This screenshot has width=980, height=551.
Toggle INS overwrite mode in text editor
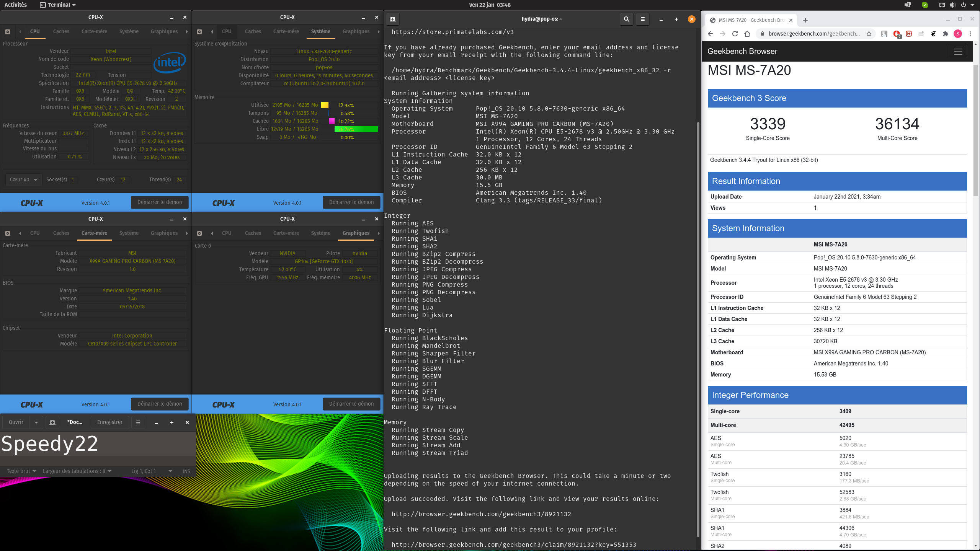(x=186, y=471)
